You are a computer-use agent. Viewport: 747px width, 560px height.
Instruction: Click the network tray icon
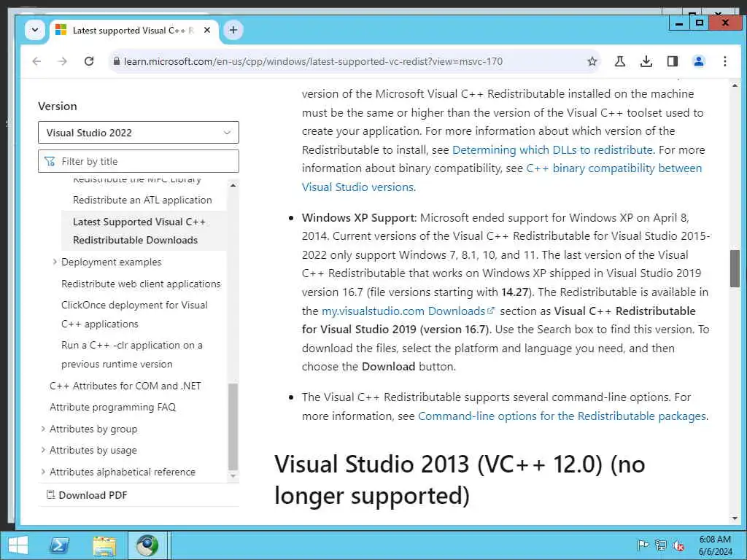point(661,545)
